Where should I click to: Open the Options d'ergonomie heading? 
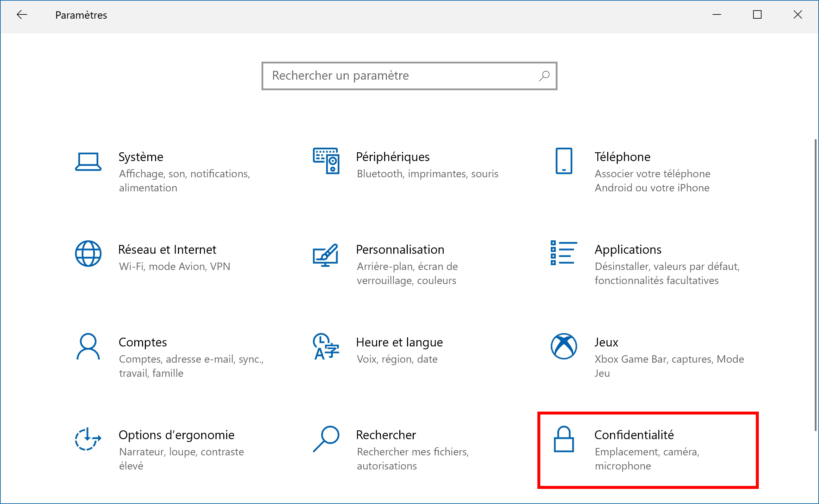(x=176, y=435)
